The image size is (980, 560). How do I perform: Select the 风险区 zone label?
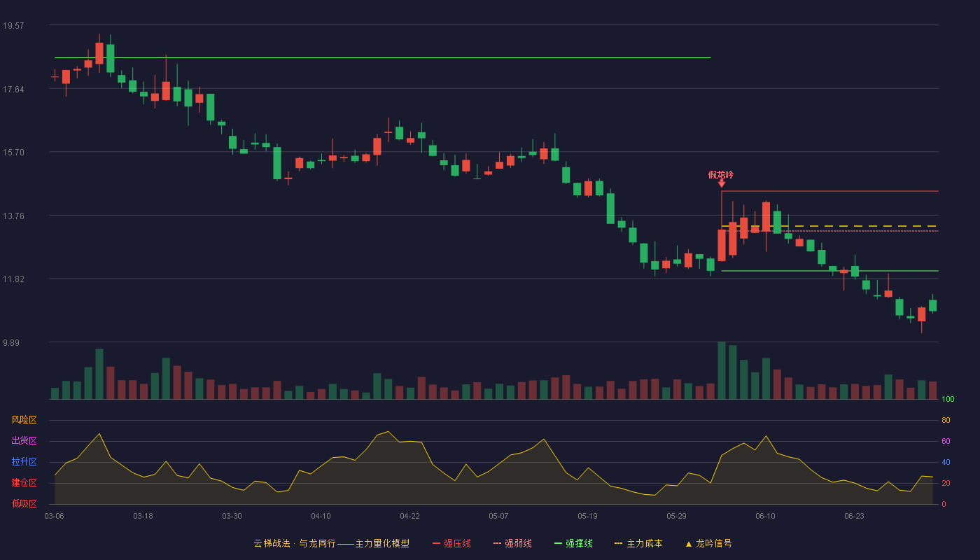[x=24, y=420]
